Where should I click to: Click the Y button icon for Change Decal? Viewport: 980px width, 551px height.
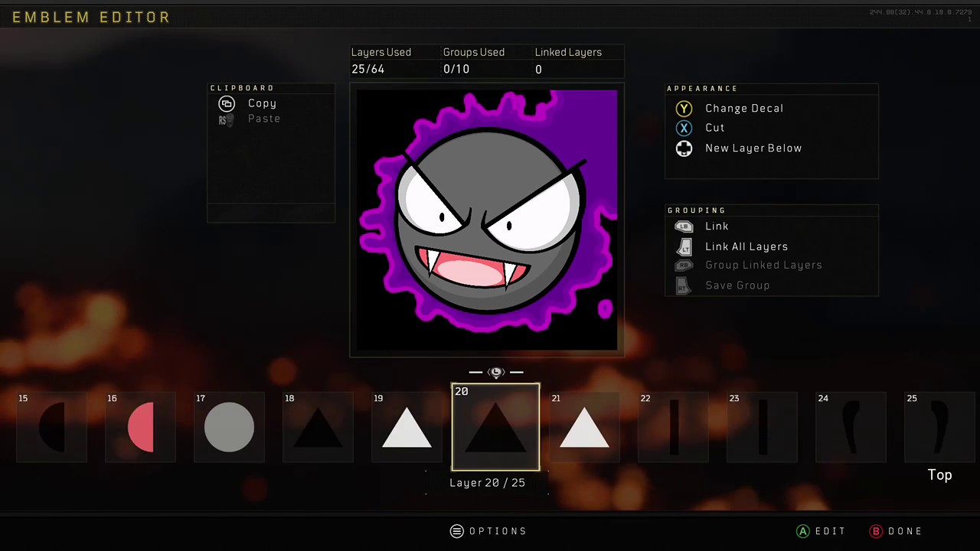684,109
